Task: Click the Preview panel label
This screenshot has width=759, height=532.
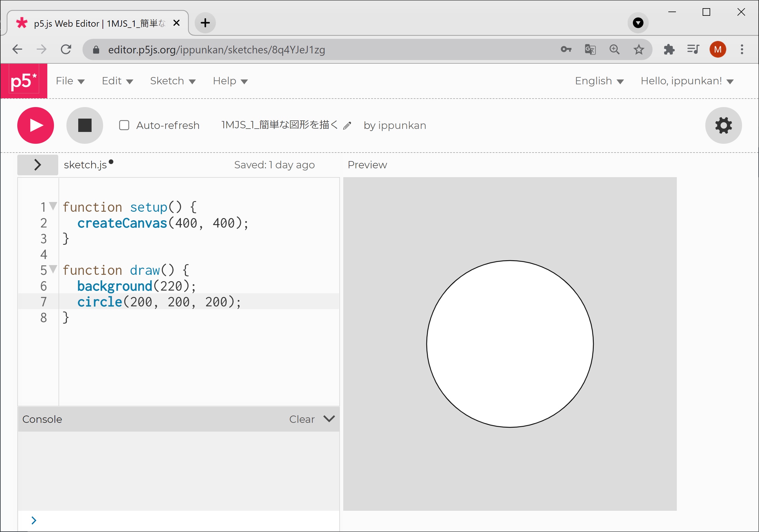Action: (367, 165)
